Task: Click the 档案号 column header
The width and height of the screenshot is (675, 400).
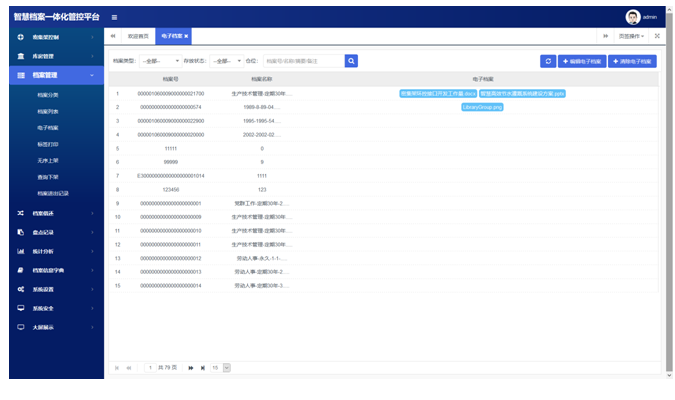Action: coord(170,79)
